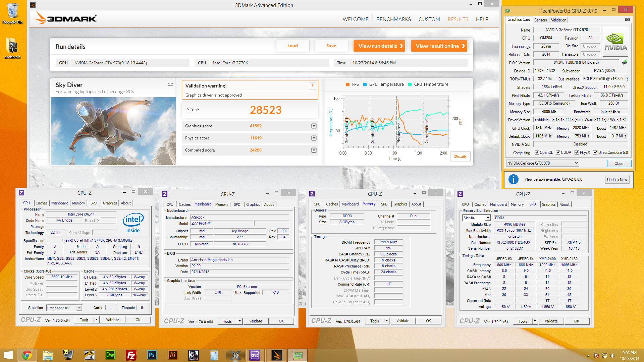The image size is (644, 362).
Task: Click bus interface question mark in GPU-Z
Action: coord(627,79)
